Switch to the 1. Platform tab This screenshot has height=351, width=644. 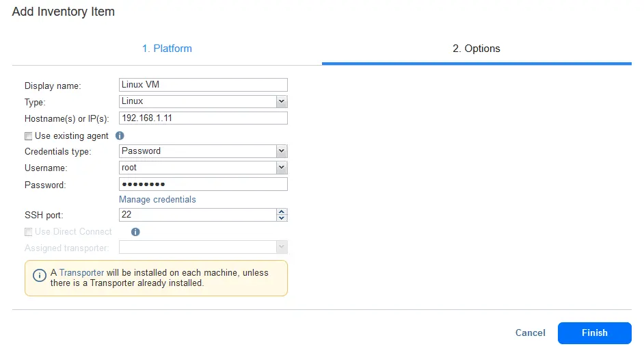coord(167,49)
